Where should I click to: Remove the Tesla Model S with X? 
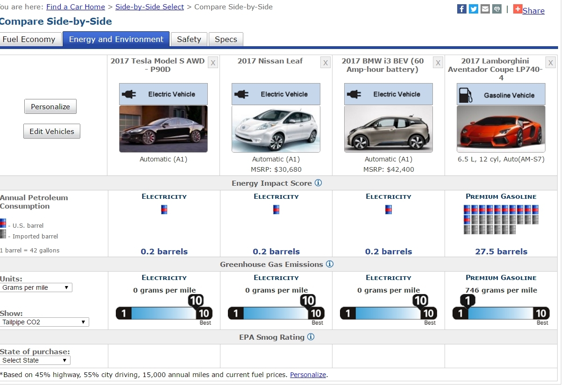(213, 63)
